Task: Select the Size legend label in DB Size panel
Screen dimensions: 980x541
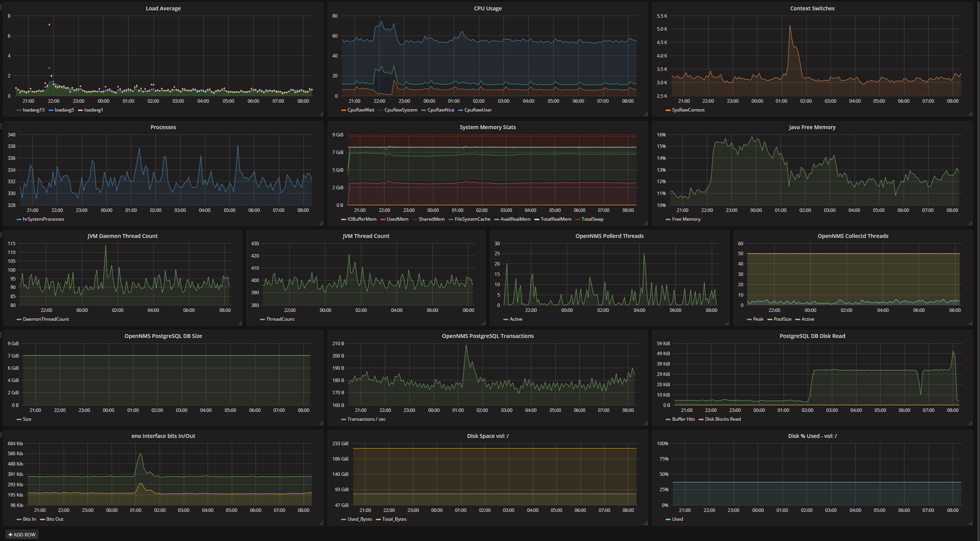Action: (x=27, y=419)
